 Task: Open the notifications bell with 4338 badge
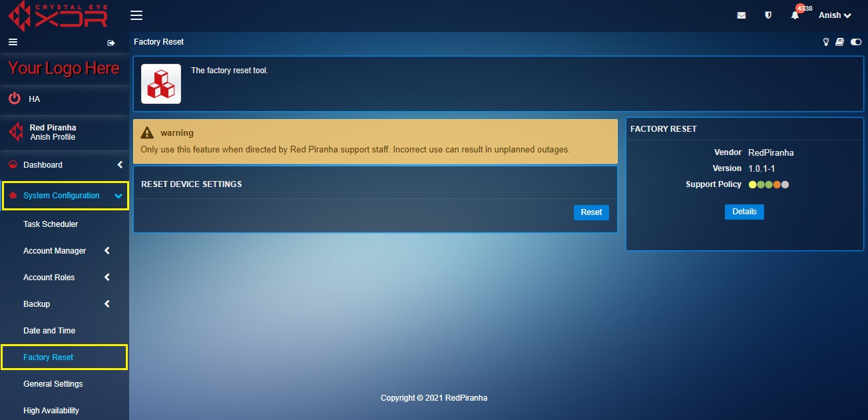(x=795, y=15)
